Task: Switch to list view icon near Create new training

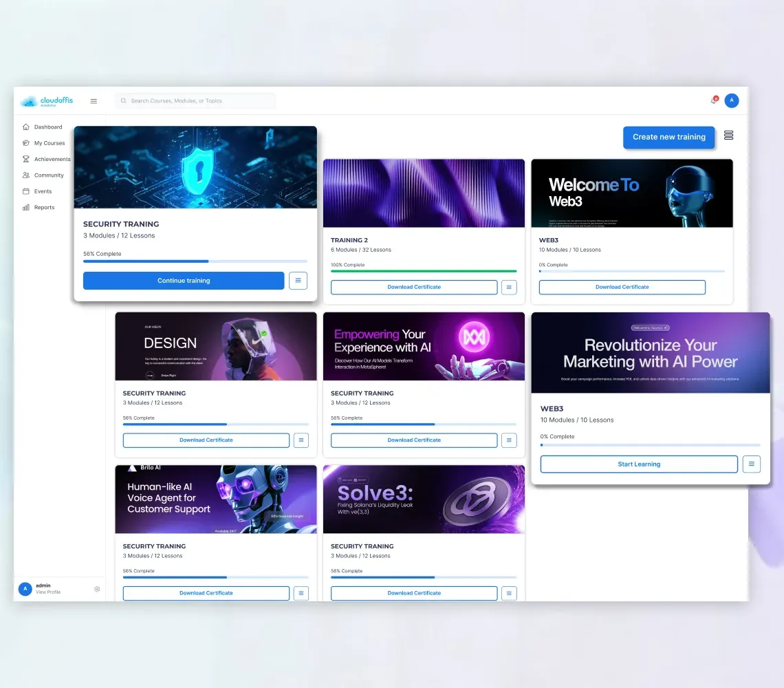Action: click(x=728, y=135)
